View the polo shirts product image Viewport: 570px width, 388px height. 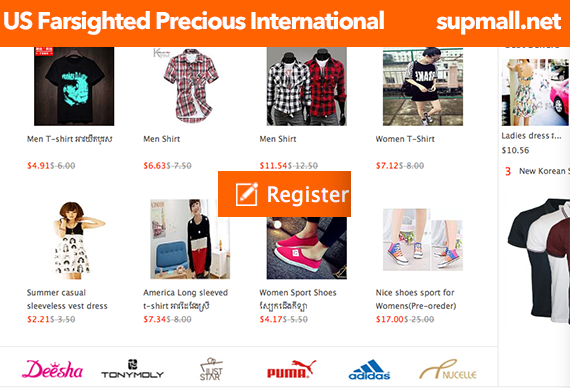click(x=539, y=261)
